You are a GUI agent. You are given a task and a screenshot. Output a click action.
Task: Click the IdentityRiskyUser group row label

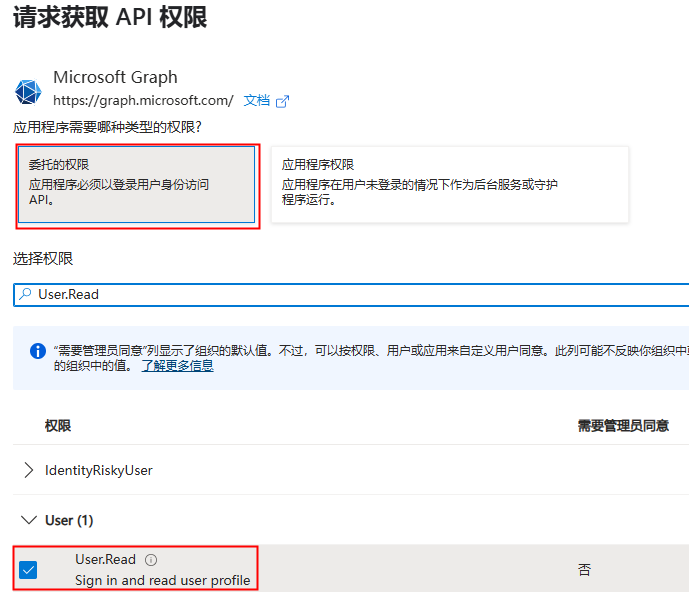99,470
